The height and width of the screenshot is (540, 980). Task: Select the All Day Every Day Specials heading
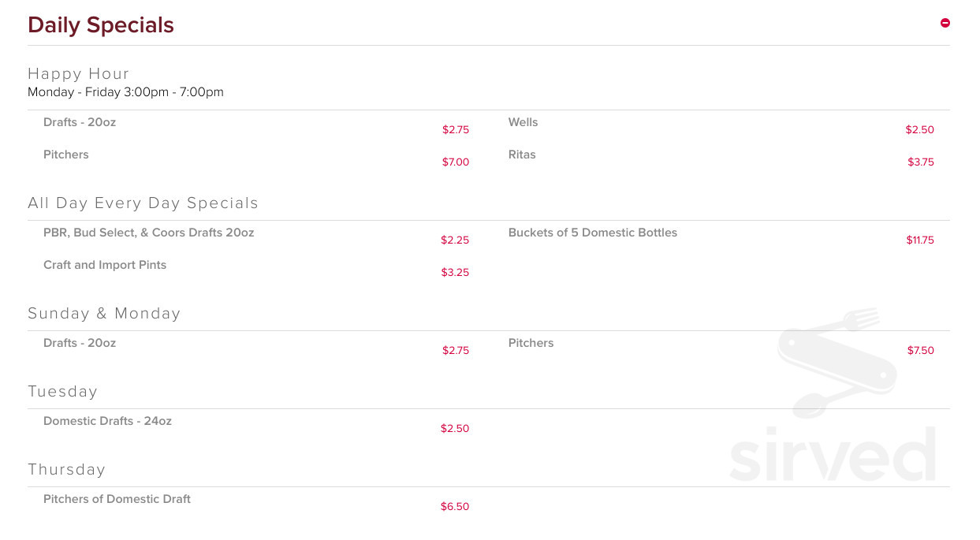(x=143, y=203)
